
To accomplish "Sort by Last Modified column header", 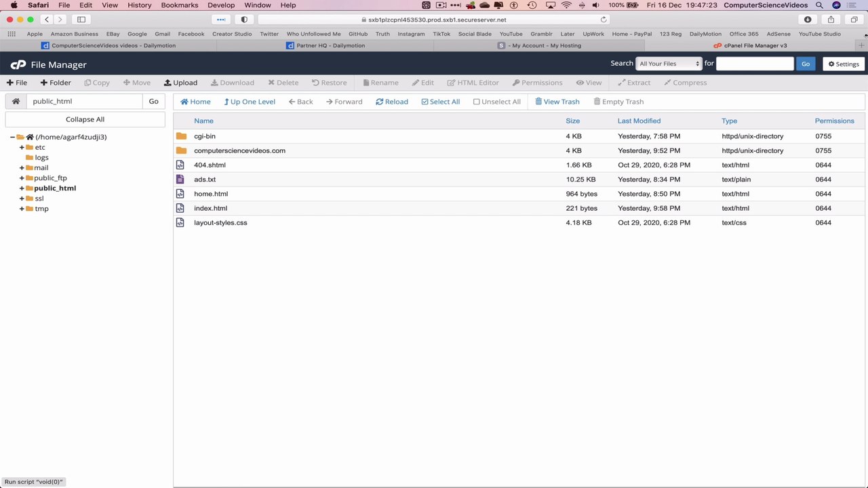I will [x=639, y=121].
